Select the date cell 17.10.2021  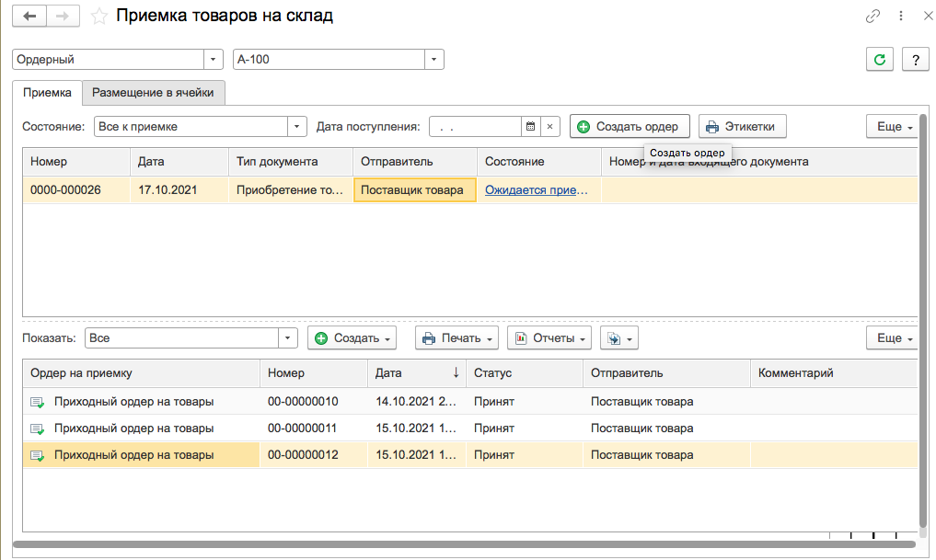tap(179, 190)
